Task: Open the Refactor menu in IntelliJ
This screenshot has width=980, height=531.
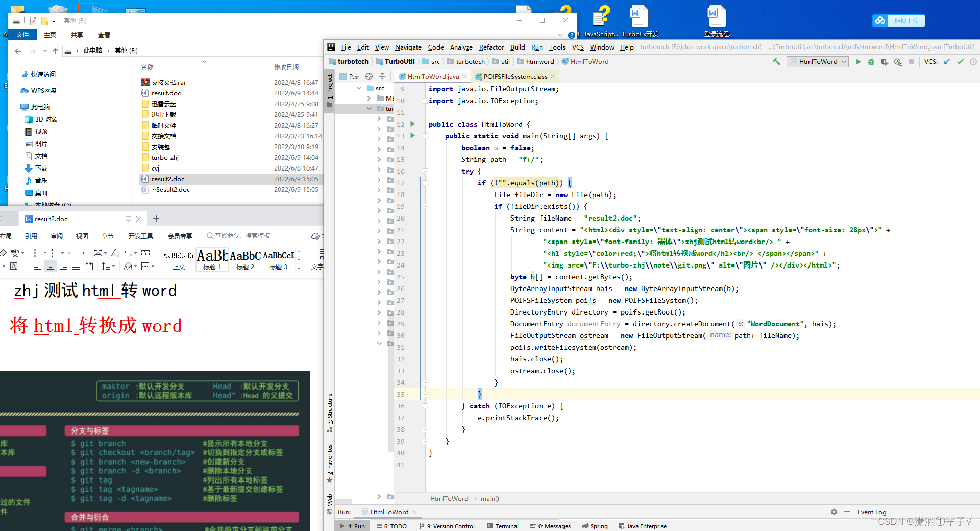Action: [492, 47]
